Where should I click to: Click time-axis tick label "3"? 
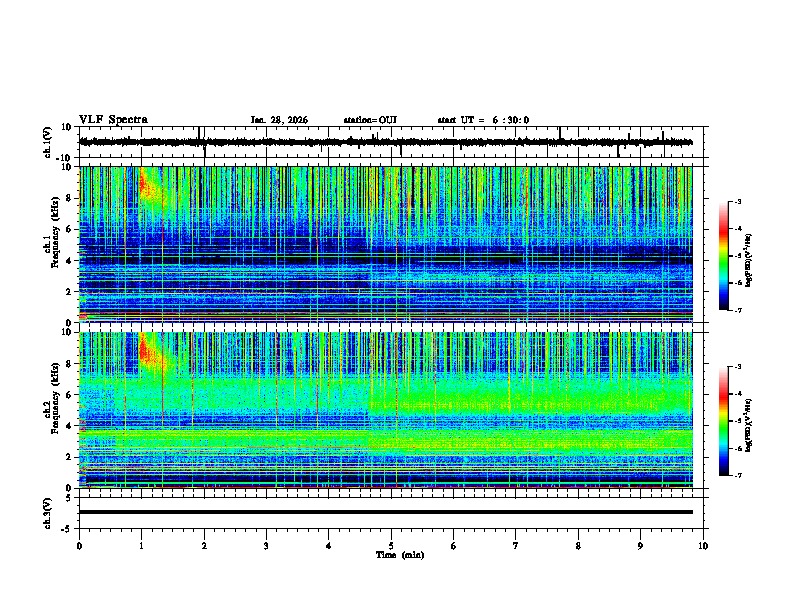[x=266, y=546]
